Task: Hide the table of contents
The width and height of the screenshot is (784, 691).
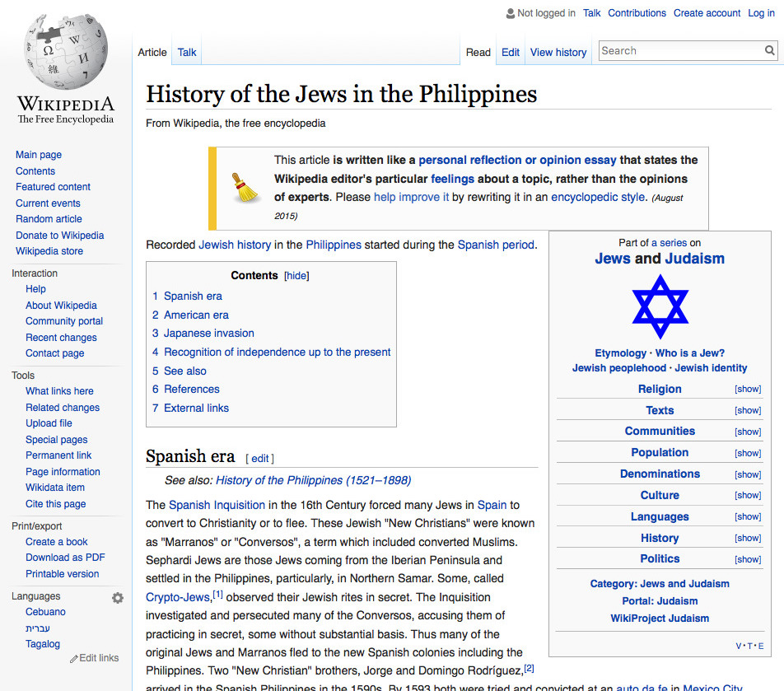Action: [x=296, y=275]
